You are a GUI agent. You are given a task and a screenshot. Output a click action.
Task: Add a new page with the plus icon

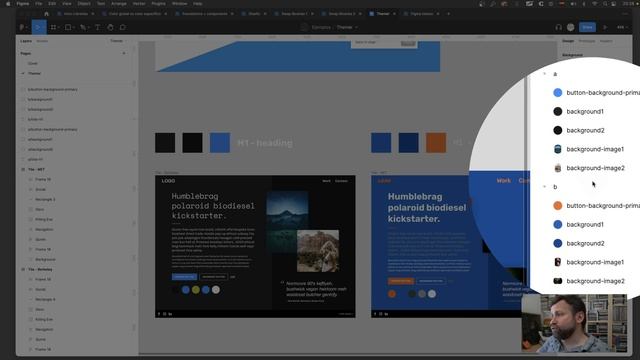coord(124,53)
